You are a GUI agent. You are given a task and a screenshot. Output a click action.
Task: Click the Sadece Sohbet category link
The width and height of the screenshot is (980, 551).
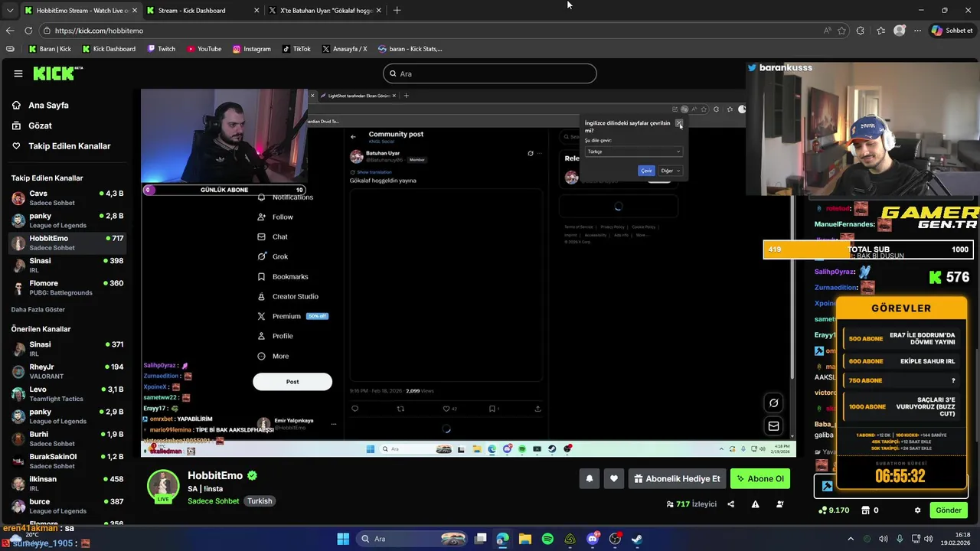pyautogui.click(x=214, y=501)
